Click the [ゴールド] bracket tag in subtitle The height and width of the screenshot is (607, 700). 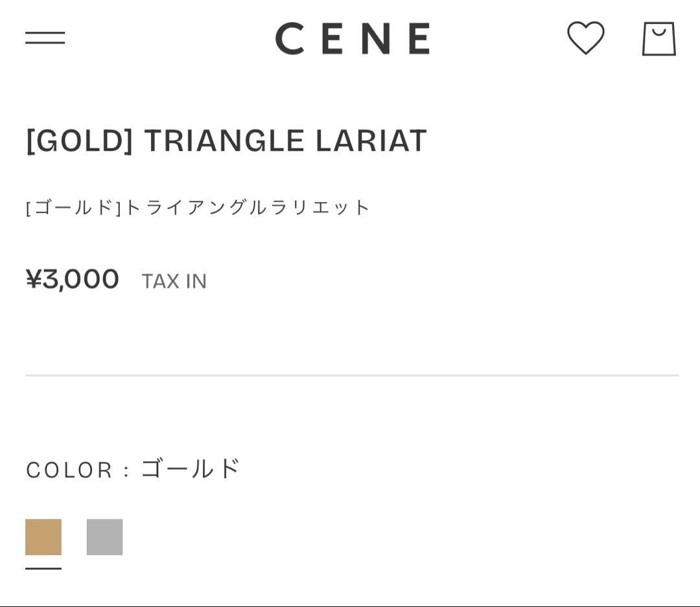click(x=74, y=207)
